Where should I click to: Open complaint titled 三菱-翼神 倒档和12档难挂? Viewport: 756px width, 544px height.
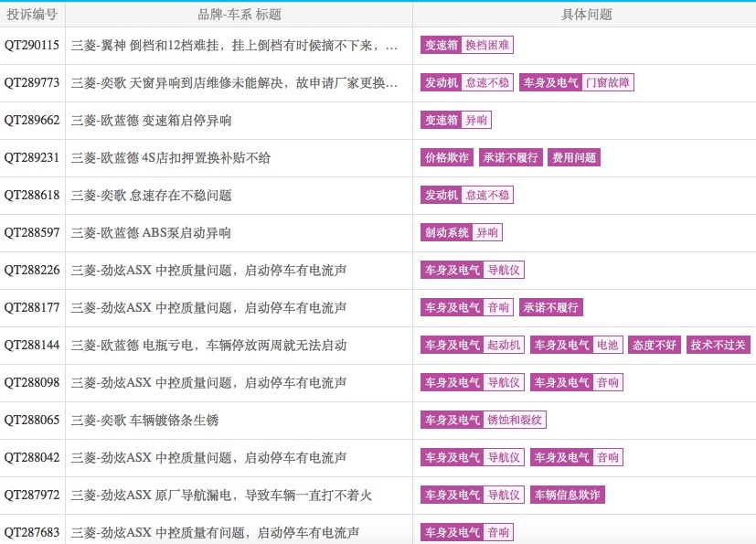(234, 46)
